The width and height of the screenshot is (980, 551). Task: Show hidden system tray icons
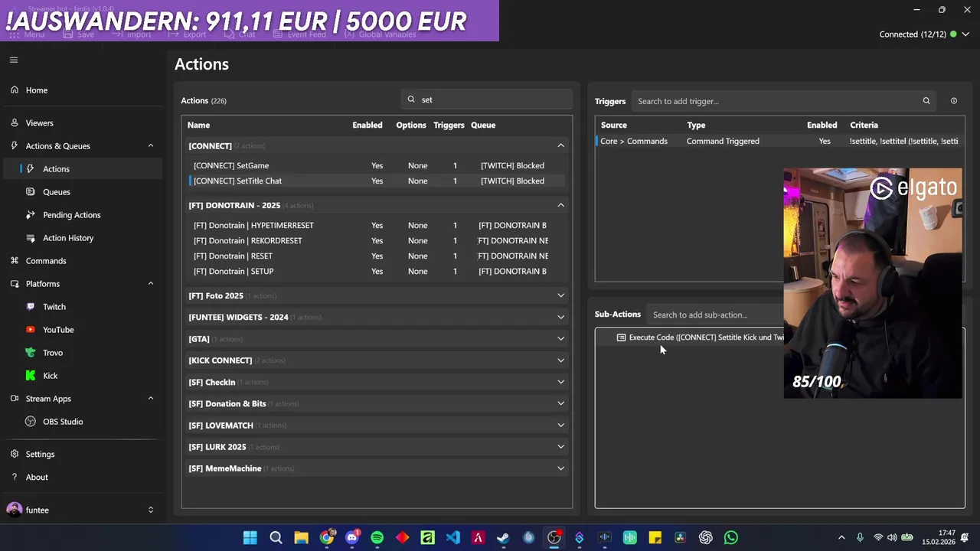click(841, 538)
